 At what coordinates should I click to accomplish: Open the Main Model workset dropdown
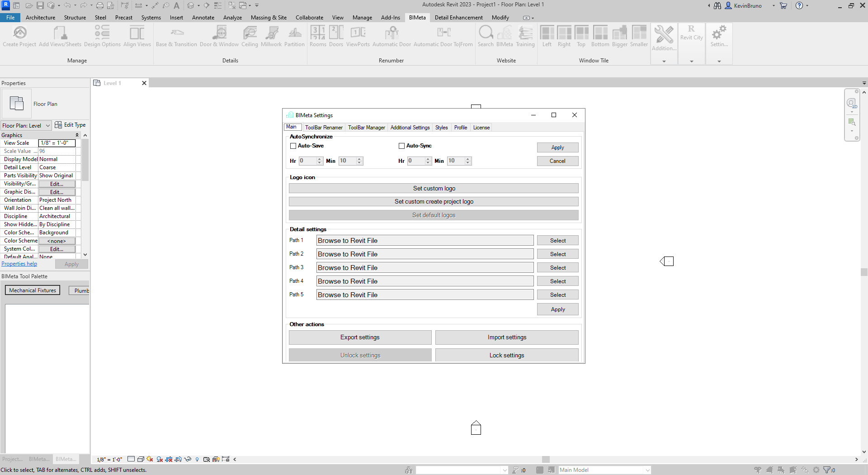click(605, 470)
